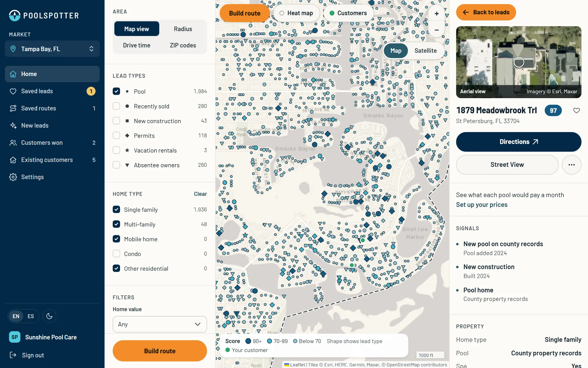Image resolution: width=588 pixels, height=368 pixels.
Task: Zoom out the map with minus
Action: click(437, 30)
